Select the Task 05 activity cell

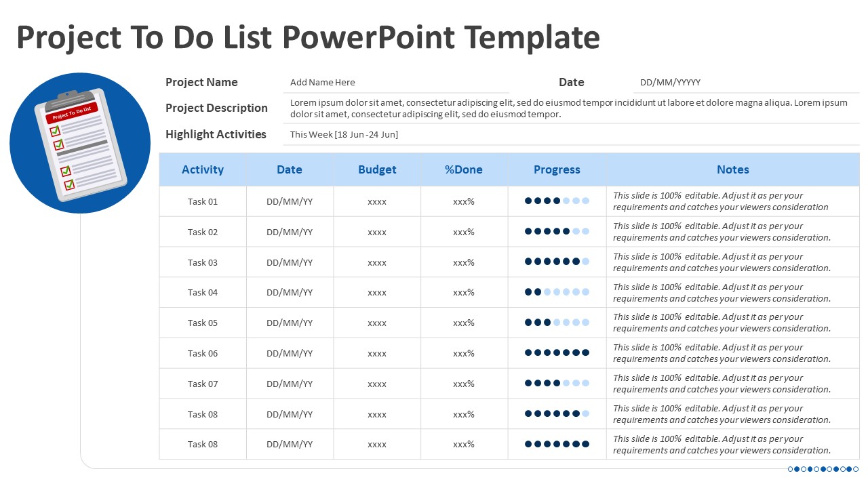(203, 323)
